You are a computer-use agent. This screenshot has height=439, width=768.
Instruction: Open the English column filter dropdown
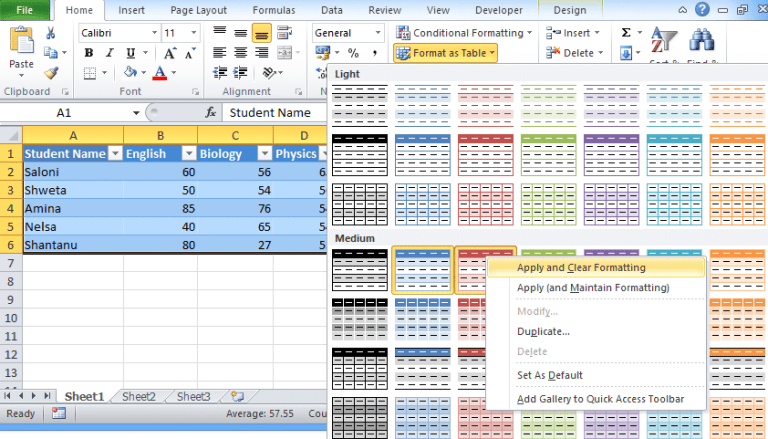coord(189,153)
